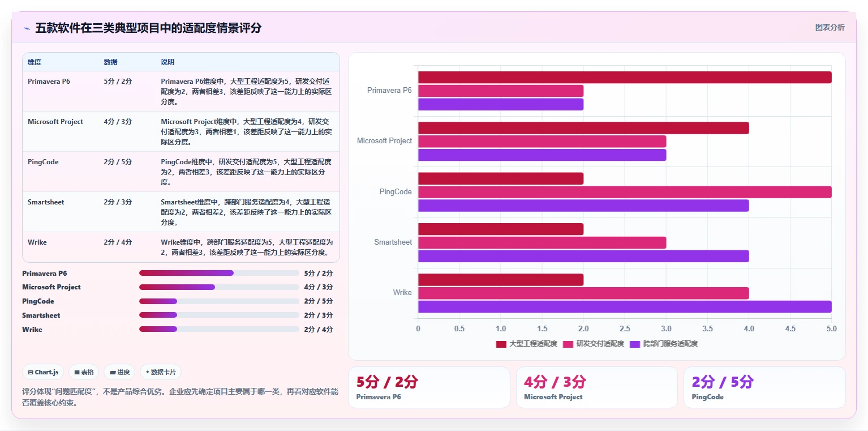Click the 数据 column header

pyautogui.click(x=111, y=62)
